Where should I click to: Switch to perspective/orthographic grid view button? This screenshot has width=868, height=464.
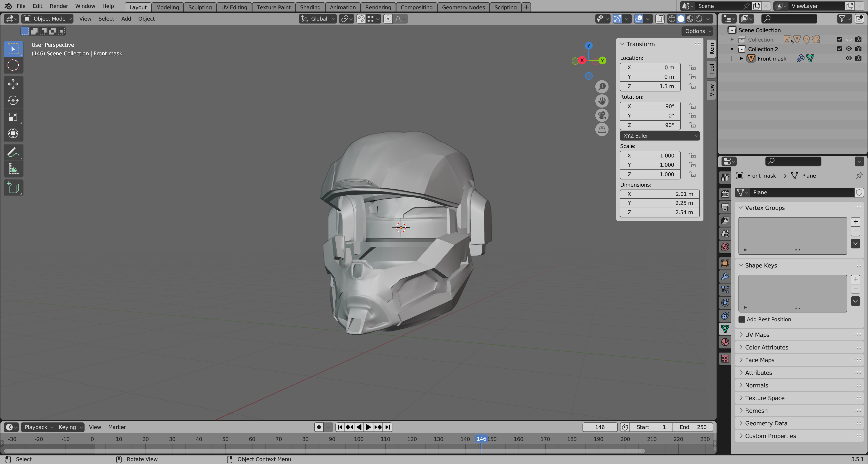click(x=602, y=130)
